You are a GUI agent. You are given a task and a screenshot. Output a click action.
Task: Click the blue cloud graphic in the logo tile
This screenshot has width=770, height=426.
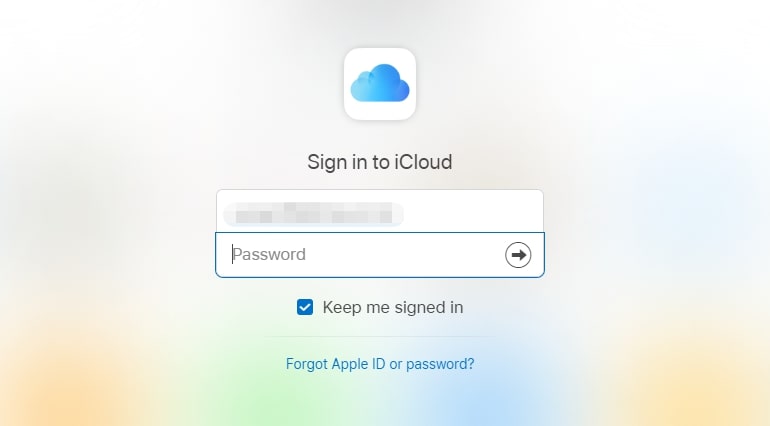[x=380, y=83]
